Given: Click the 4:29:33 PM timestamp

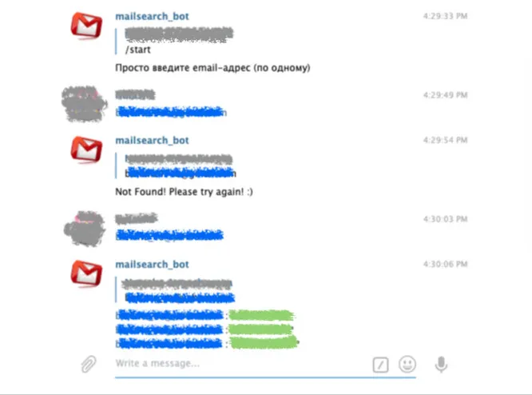Looking at the screenshot, I should click(445, 16).
